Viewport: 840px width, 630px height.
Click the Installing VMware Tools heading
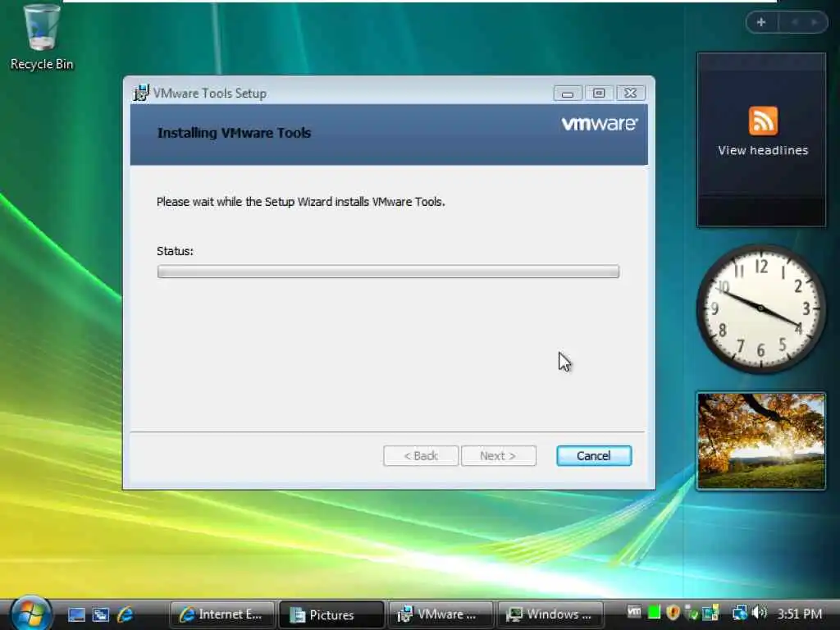[x=234, y=133]
